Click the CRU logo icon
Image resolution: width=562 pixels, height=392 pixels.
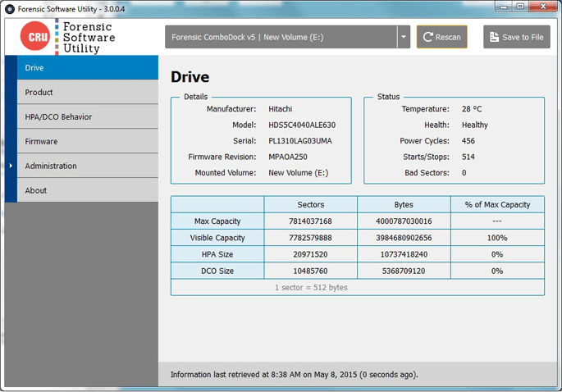pyautogui.click(x=35, y=37)
